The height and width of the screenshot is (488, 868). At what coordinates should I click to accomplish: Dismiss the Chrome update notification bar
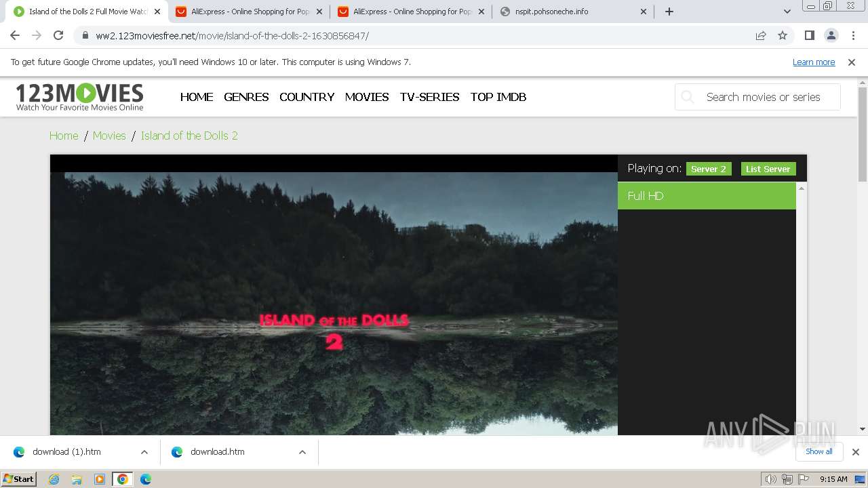pyautogui.click(x=852, y=62)
